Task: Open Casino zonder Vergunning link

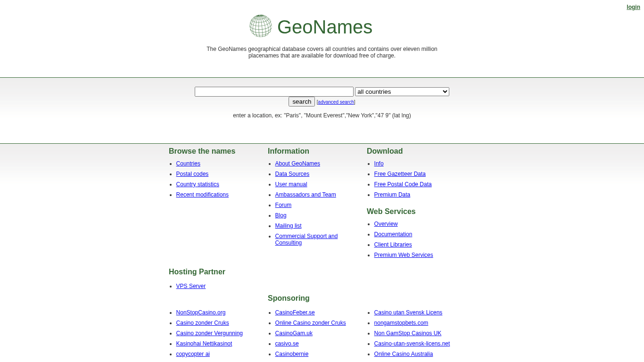Action: click(x=209, y=333)
